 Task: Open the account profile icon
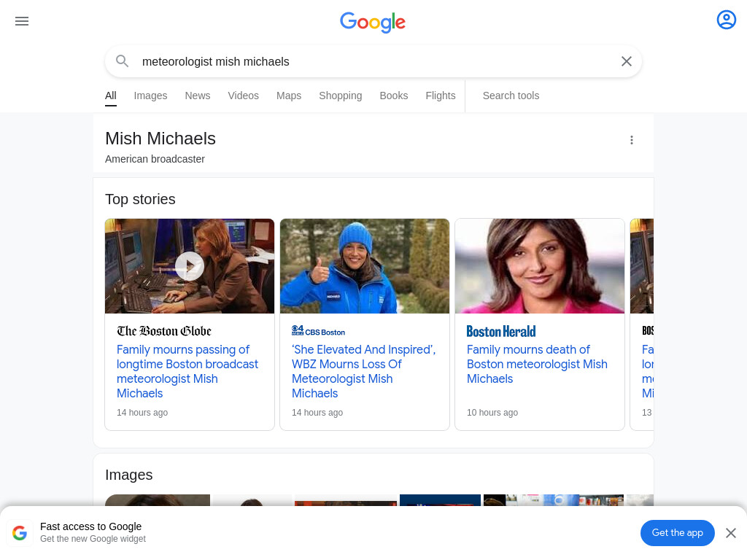coord(726,20)
